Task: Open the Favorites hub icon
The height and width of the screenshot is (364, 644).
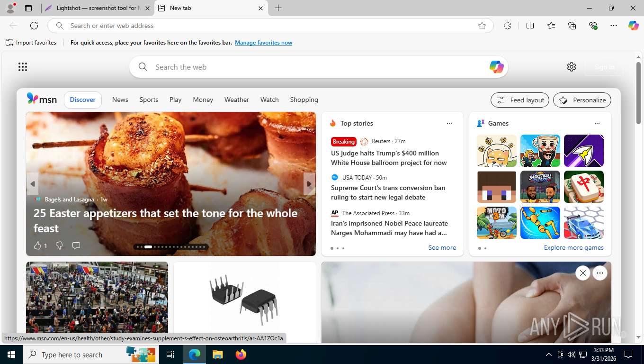Action: (551, 26)
